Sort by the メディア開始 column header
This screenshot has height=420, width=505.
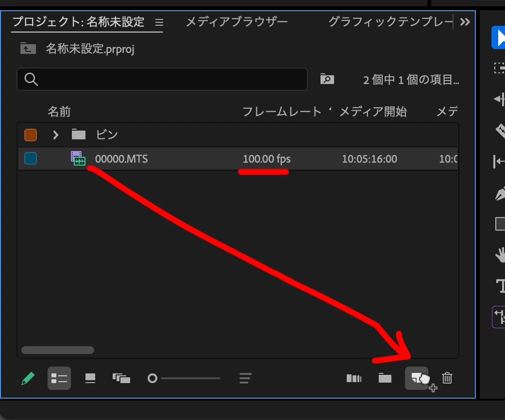[373, 112]
